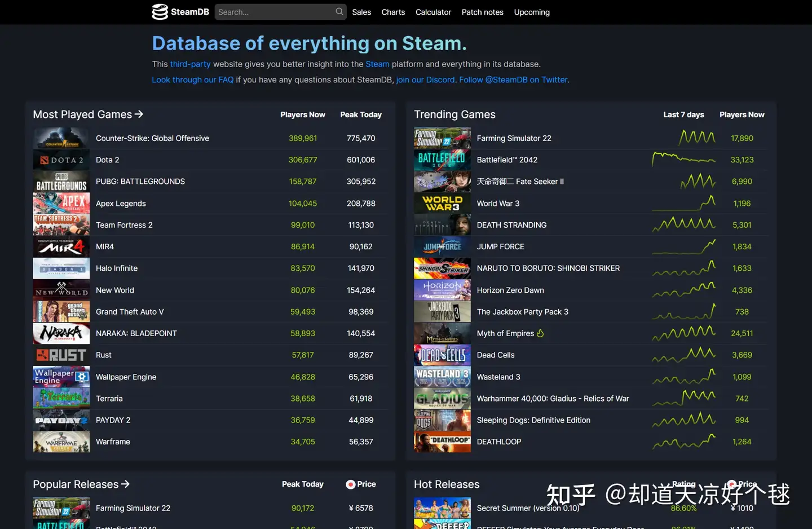The width and height of the screenshot is (812, 529).
Task: Click the 'Players Now' header in Most Played Games
Action: tap(303, 114)
